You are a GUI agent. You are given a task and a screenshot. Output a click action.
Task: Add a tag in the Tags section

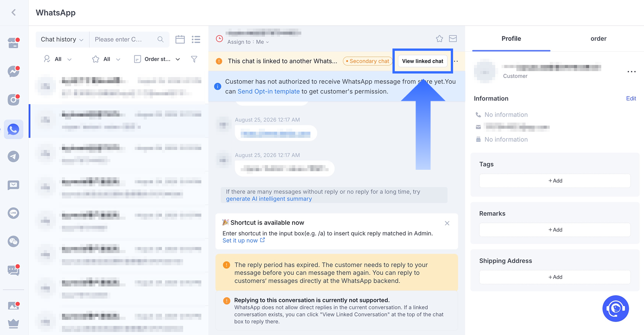[555, 181]
